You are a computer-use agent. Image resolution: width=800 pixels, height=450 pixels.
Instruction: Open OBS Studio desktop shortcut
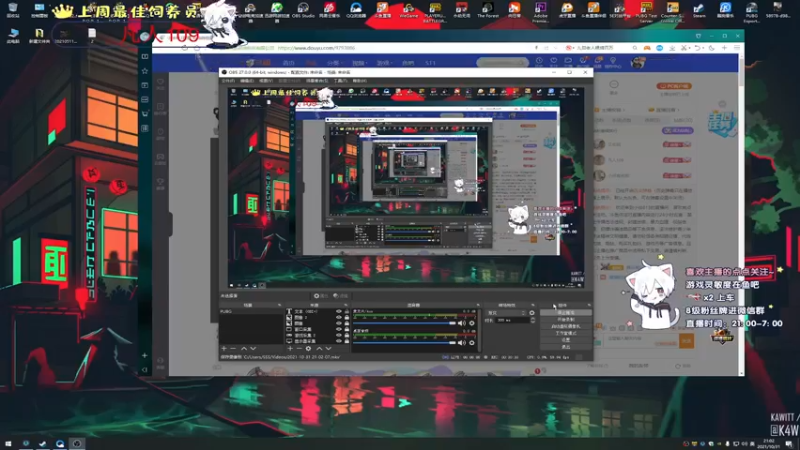303,10
